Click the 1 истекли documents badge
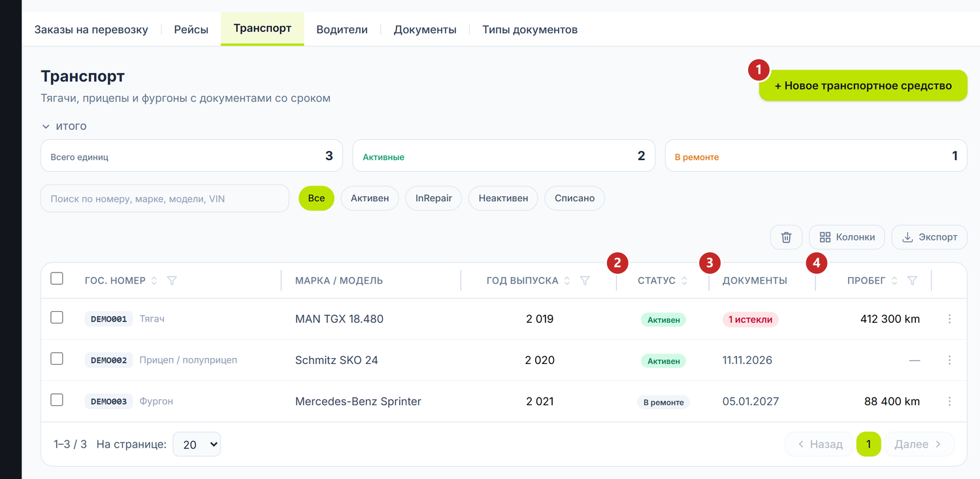 tap(750, 320)
